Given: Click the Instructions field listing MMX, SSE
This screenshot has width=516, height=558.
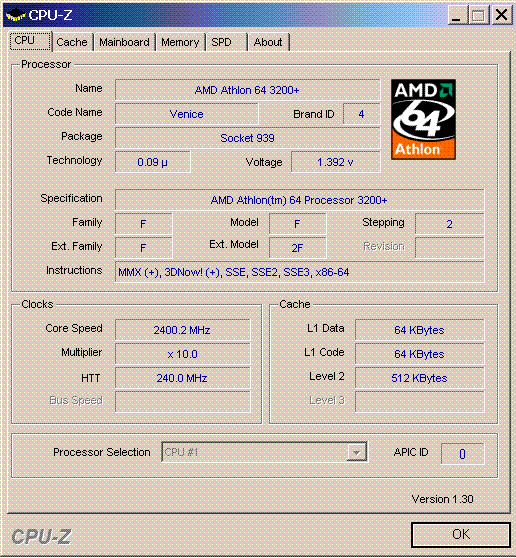Looking at the screenshot, I should coord(300,272).
